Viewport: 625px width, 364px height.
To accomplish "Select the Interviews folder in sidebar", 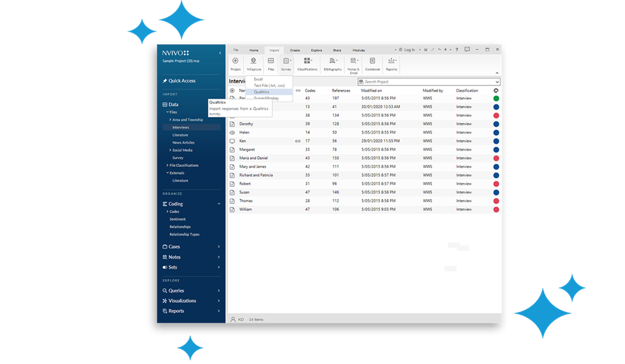I will click(x=192, y=127).
